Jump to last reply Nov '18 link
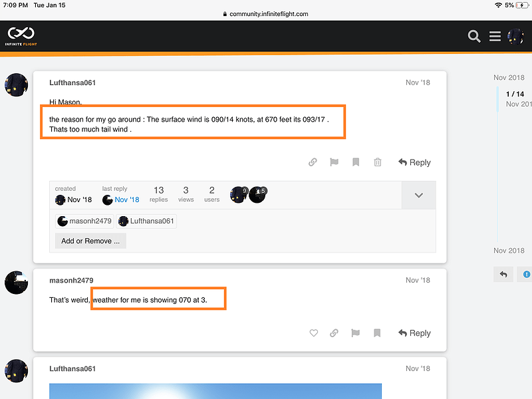 point(127,199)
